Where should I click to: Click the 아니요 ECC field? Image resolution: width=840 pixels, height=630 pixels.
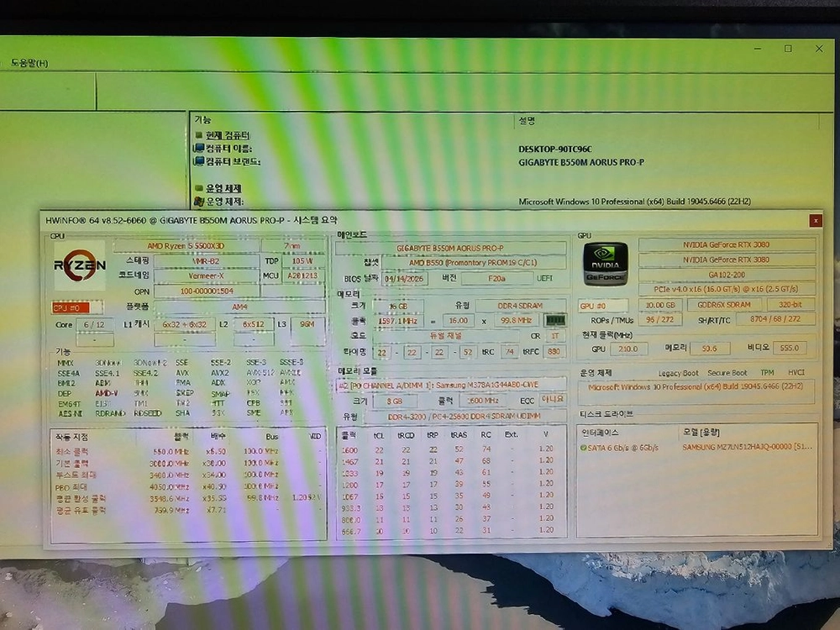tap(553, 400)
